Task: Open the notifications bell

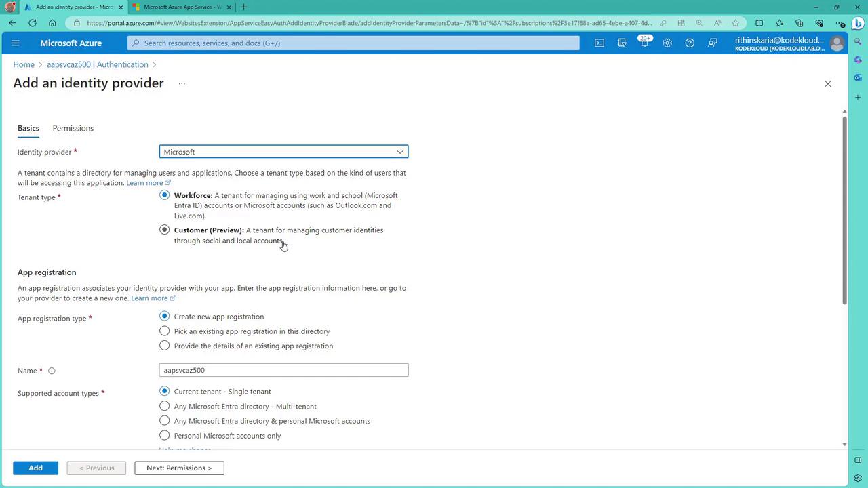Action: coord(644,43)
